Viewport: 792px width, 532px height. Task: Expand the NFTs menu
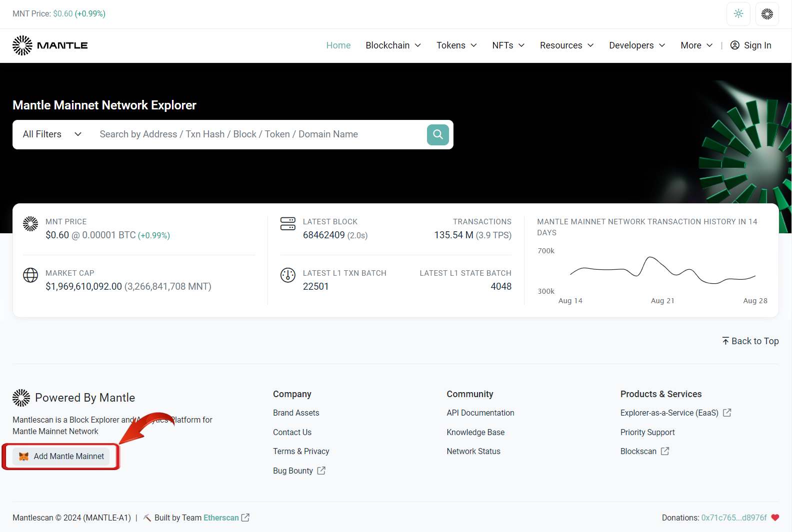tap(508, 45)
